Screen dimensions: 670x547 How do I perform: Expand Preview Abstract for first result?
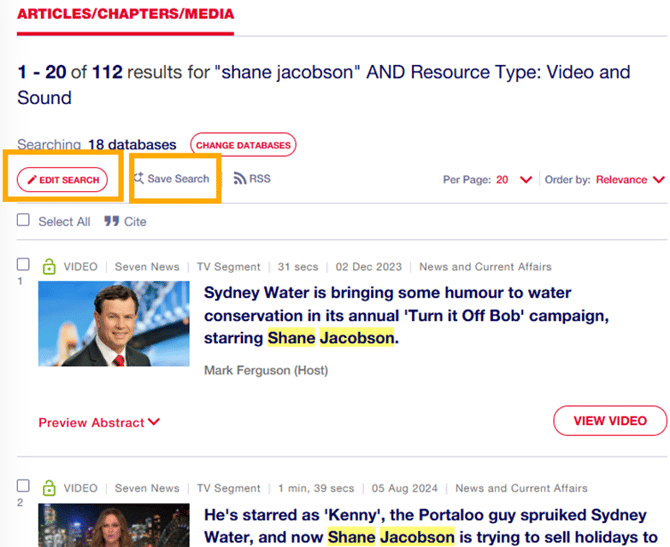click(99, 422)
